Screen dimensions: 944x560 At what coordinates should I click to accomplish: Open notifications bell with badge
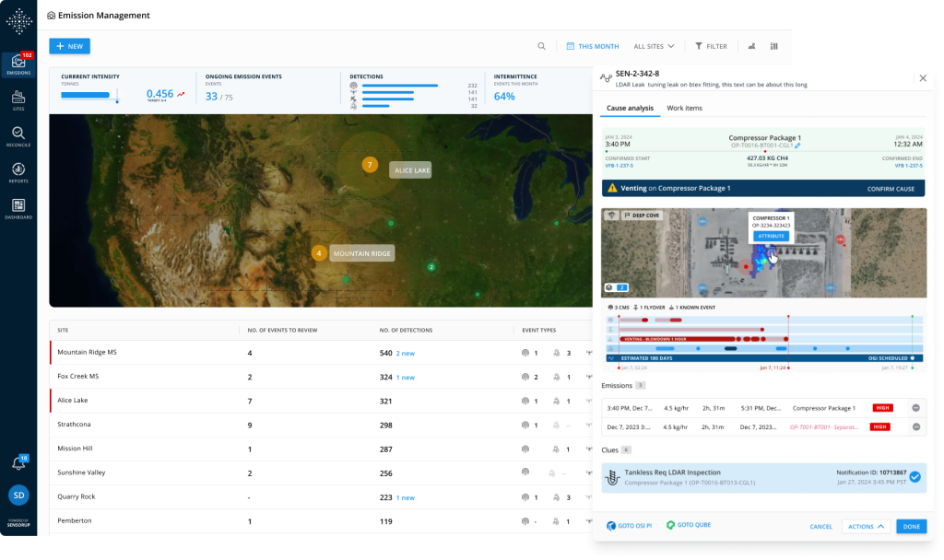[18, 463]
